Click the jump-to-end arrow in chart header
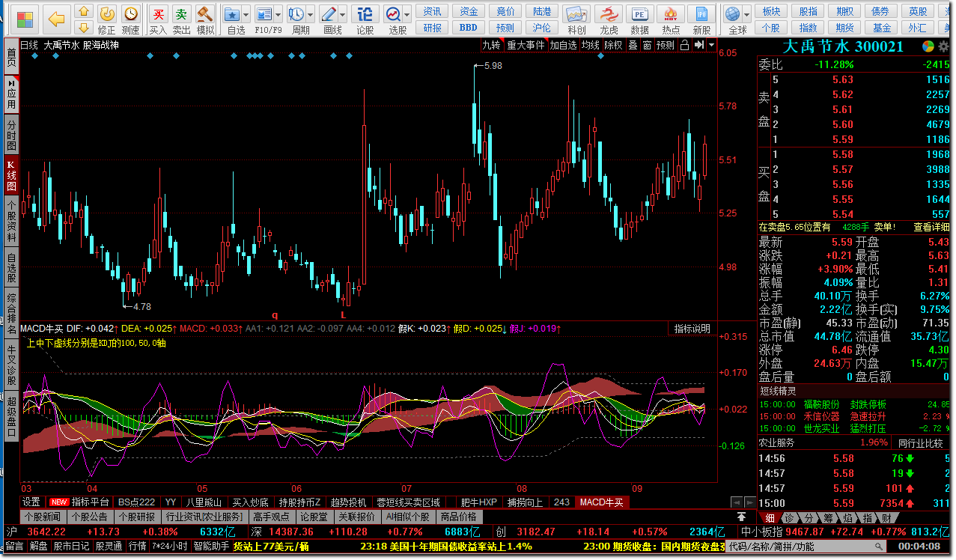Screen dimensions: 956x560 pos(698,45)
